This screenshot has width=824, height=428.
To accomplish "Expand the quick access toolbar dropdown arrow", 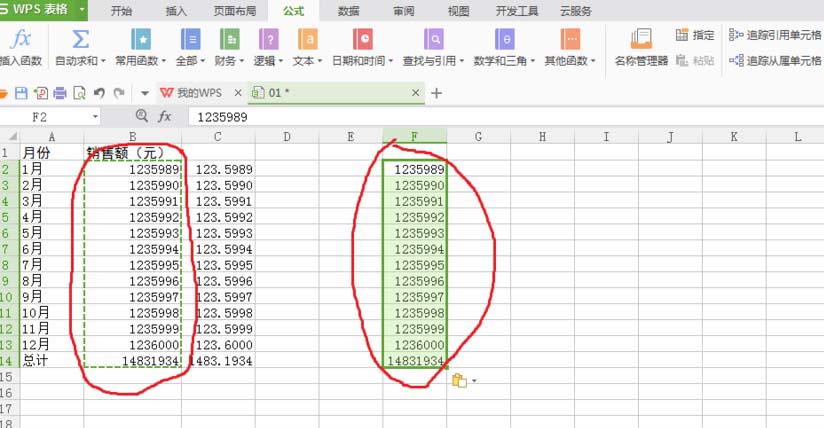I will click(x=145, y=94).
